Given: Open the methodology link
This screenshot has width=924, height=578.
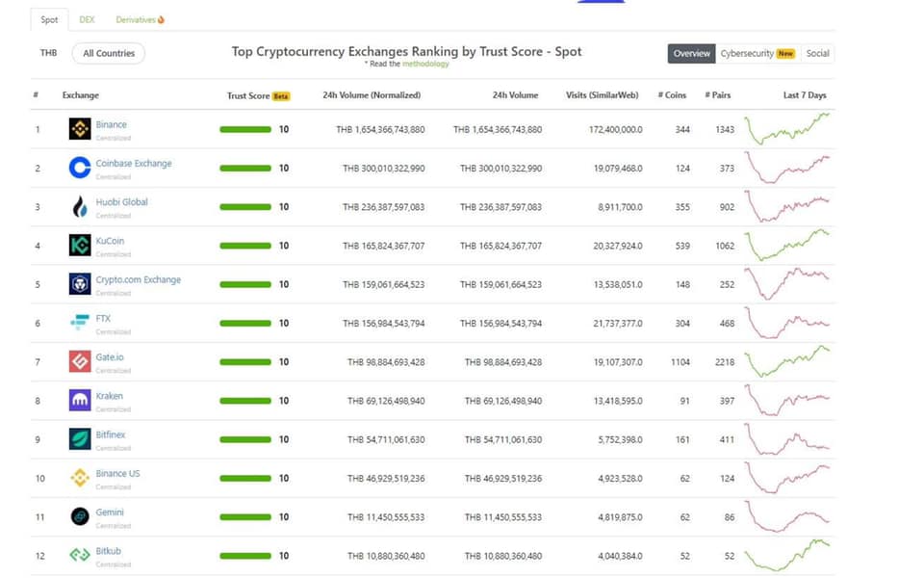Looking at the screenshot, I should pos(424,64).
